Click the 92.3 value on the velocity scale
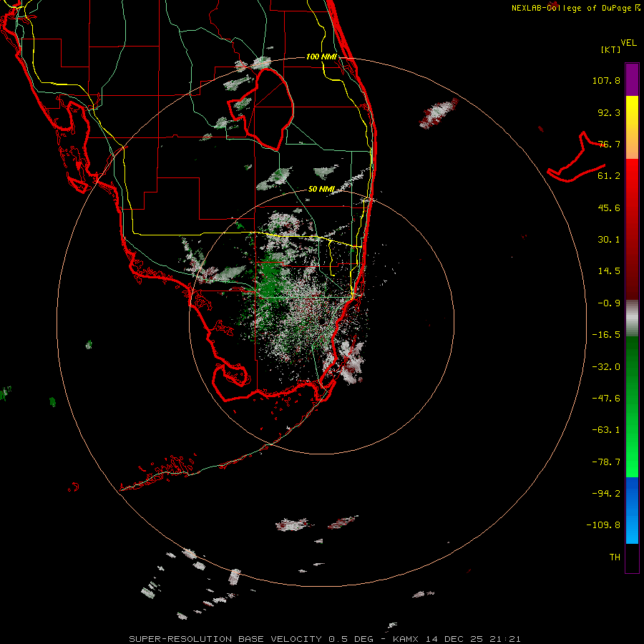This screenshot has height=644, width=644. tap(609, 112)
